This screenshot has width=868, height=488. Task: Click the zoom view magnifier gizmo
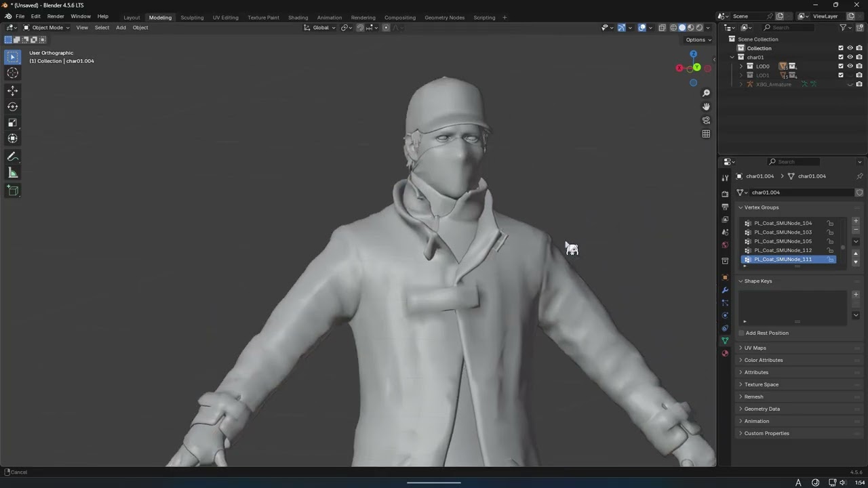706,93
